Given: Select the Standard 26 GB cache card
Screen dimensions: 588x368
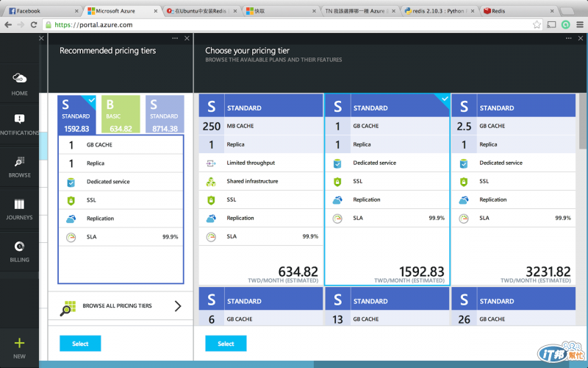Looking at the screenshot, I should coord(513,306).
